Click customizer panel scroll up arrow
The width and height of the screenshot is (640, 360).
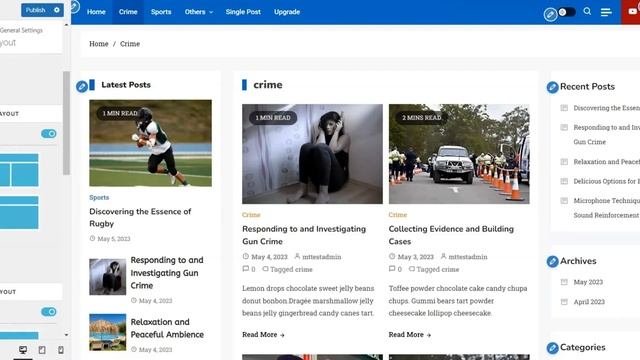[67, 25]
